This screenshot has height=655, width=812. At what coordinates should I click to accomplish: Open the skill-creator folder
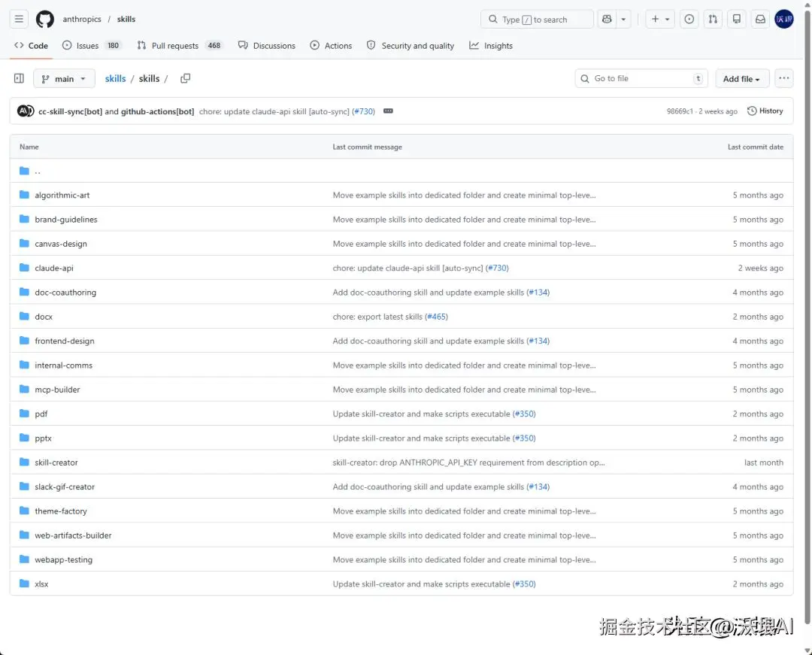(56, 462)
